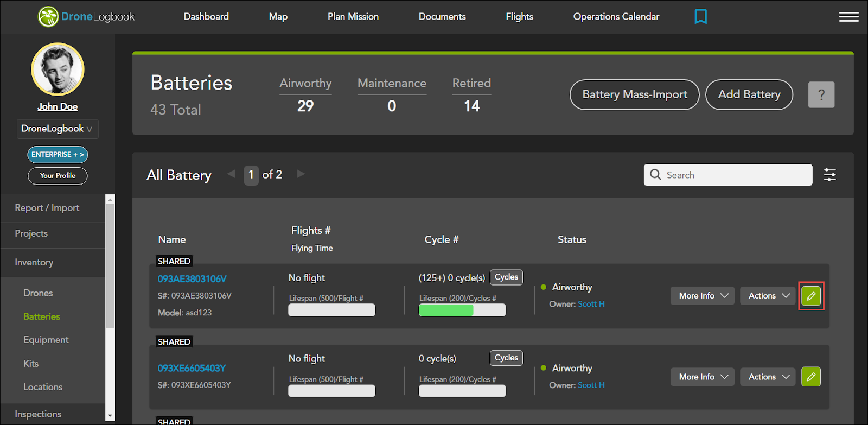Open the Flights menu
Viewport: 868px width, 425px height.
520,17
